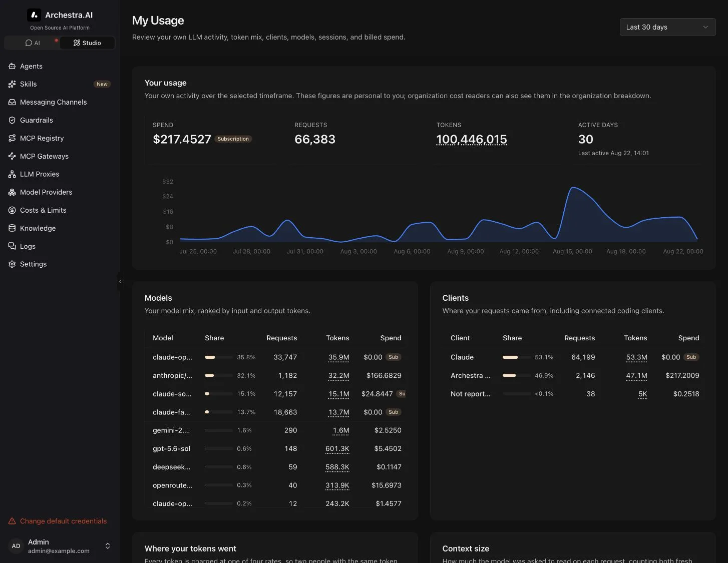Open the Agents icon in sidebar
This screenshot has width=728, height=563.
click(12, 66)
